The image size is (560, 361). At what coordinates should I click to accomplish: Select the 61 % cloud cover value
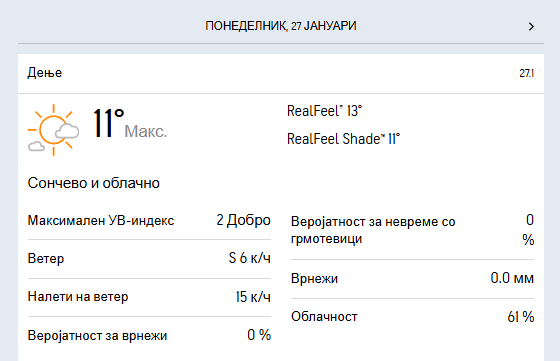[521, 317]
